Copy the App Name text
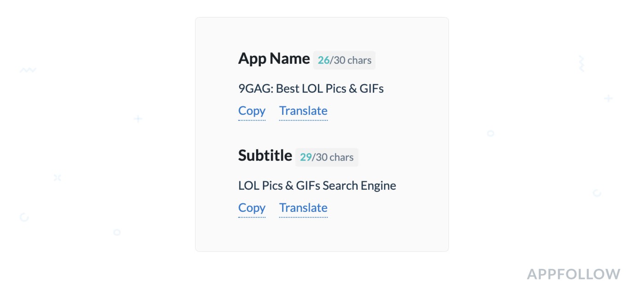Viewport: 644px width, 291px height. 252,111
